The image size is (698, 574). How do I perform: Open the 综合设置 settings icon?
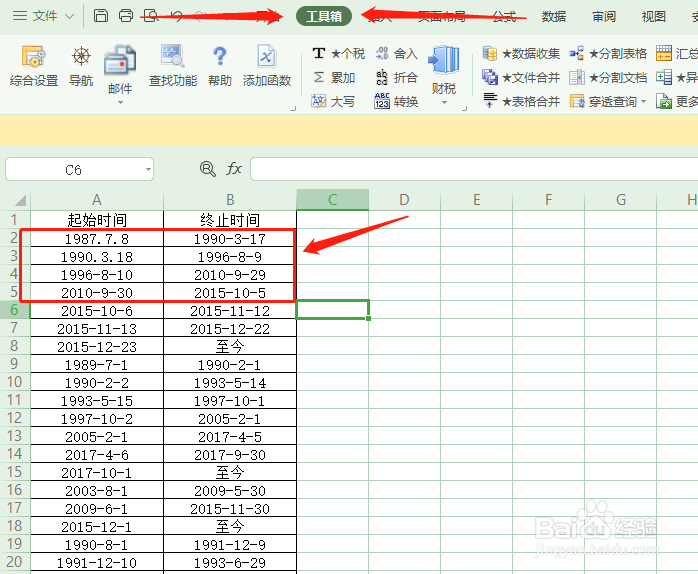[x=33, y=57]
